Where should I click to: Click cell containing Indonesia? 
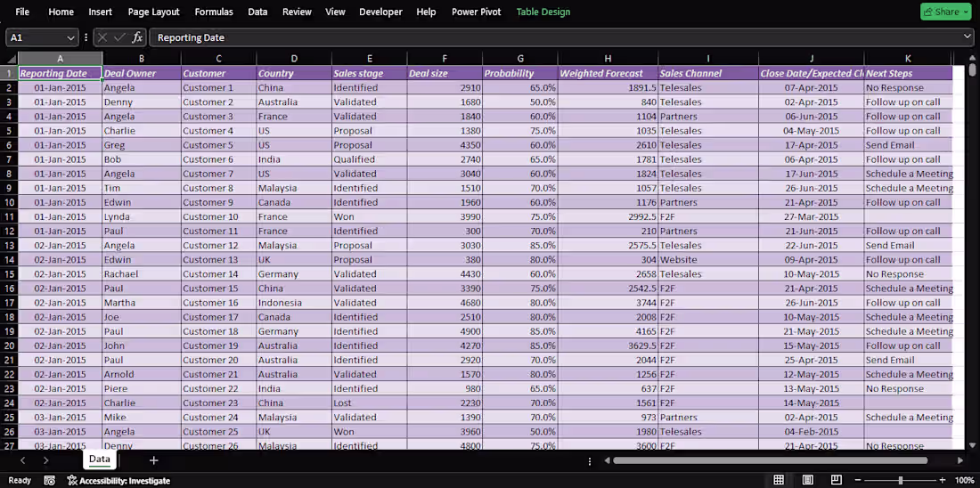294,303
